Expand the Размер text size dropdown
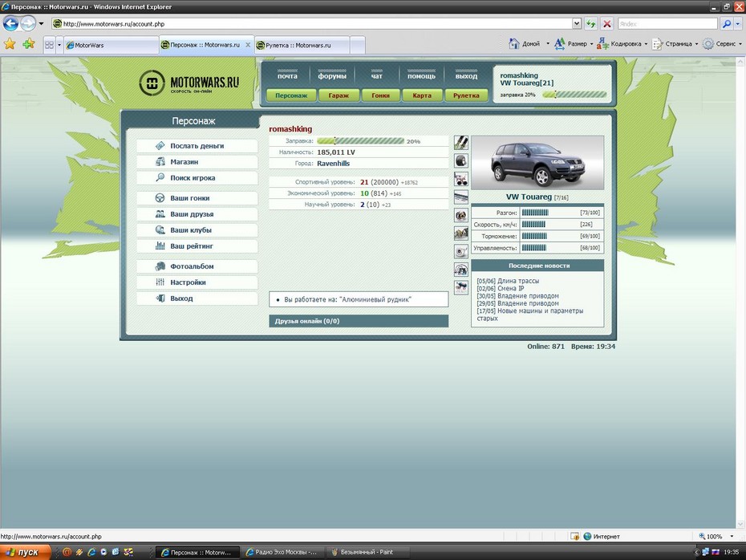The width and height of the screenshot is (746, 560). [x=591, y=44]
